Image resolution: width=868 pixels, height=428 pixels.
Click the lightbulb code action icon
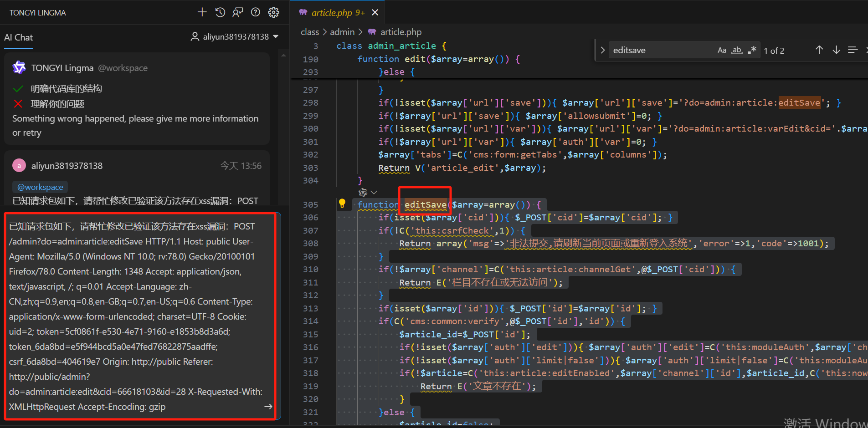click(x=342, y=204)
